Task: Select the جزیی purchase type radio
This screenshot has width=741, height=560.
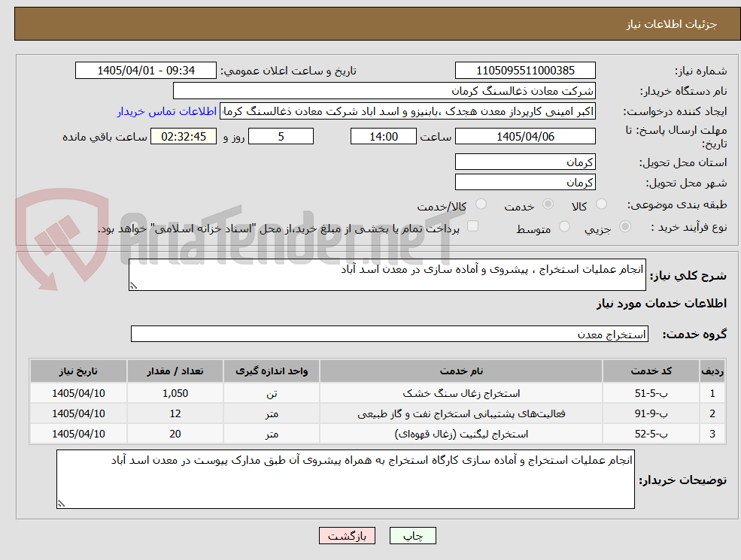Action: [x=624, y=227]
